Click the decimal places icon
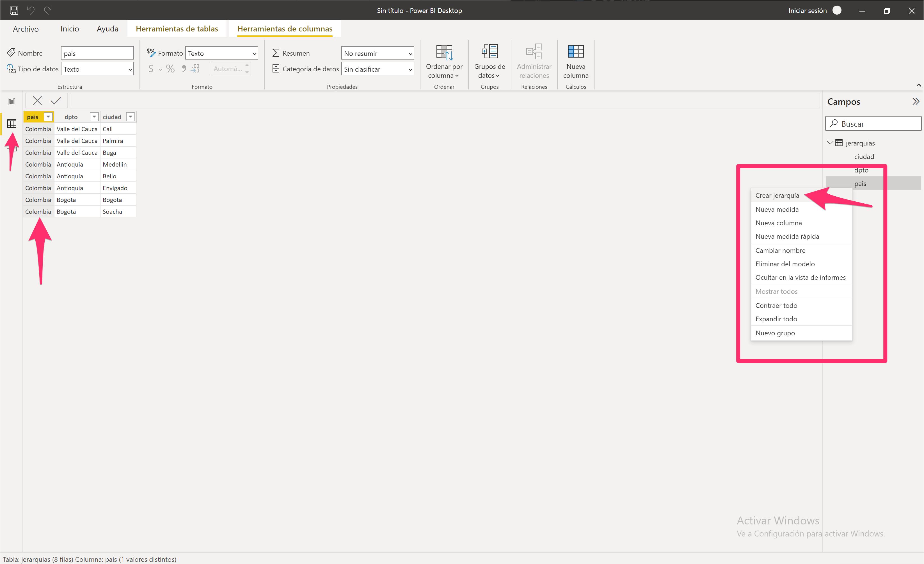924x564 pixels. (x=195, y=68)
